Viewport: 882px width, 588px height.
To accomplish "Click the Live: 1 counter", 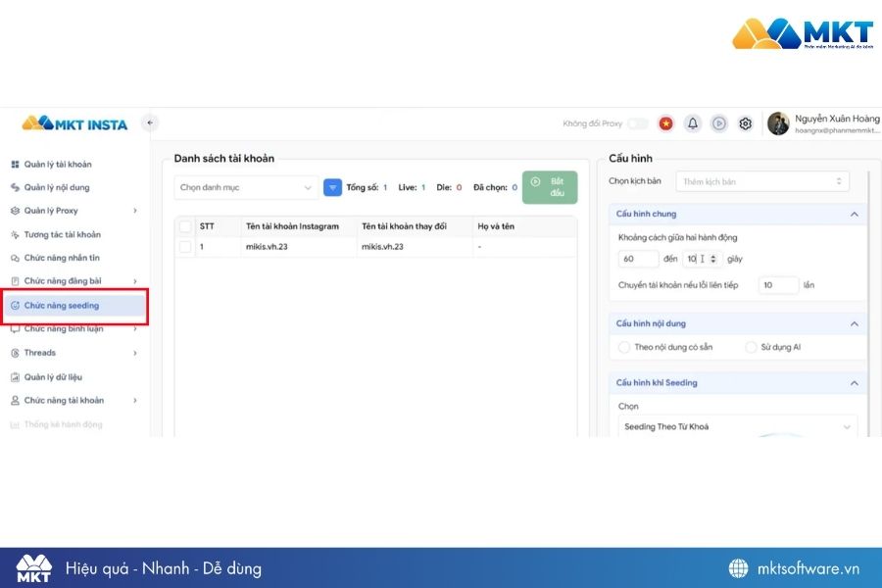I will 412,187.
